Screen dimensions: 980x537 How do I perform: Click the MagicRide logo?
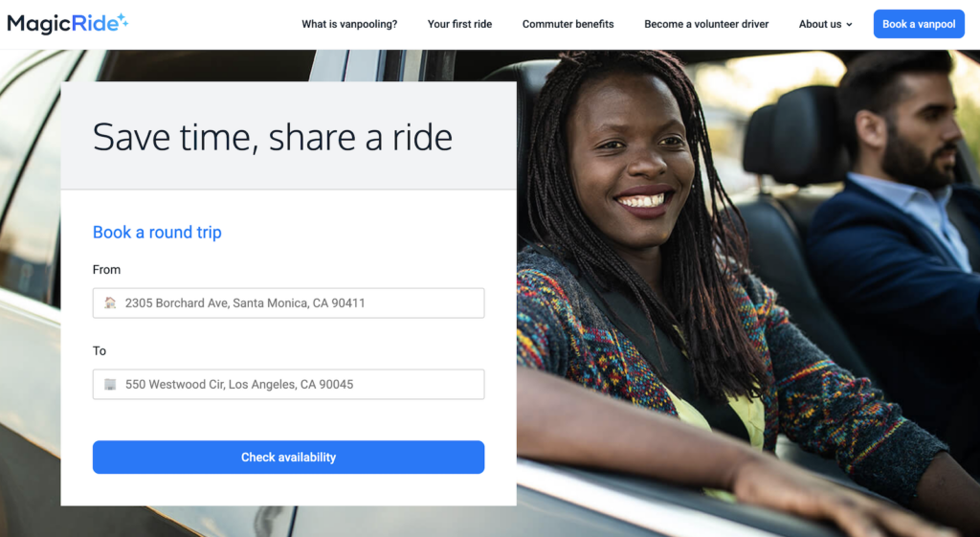(x=68, y=24)
